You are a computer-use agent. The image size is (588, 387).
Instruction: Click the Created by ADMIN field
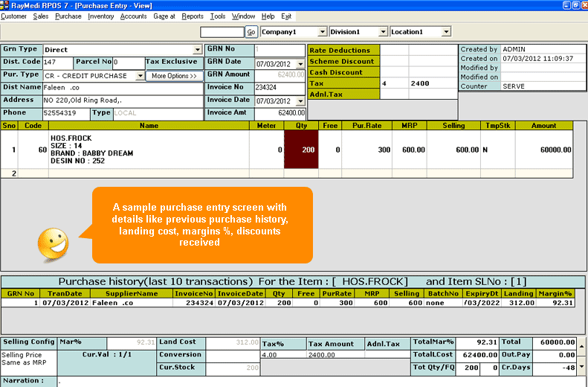pyautogui.click(x=543, y=49)
